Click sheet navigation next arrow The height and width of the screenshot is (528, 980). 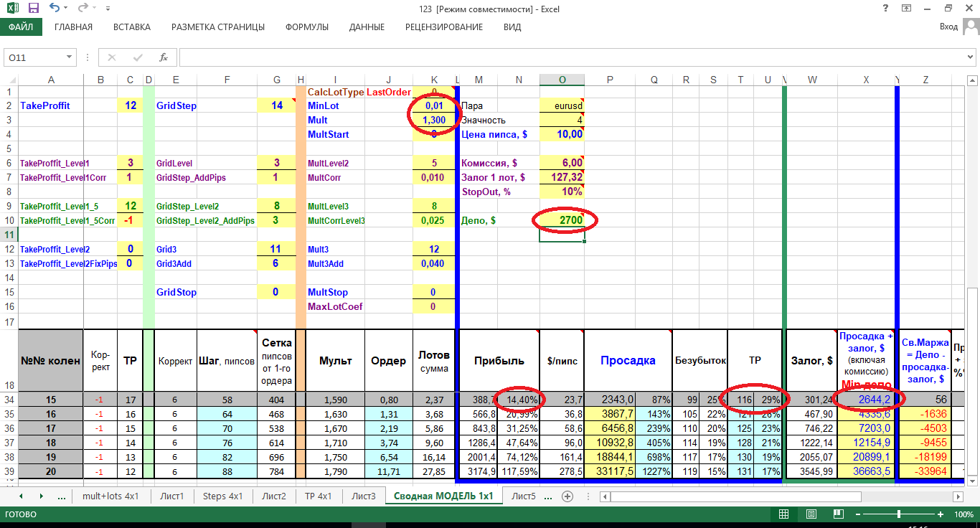pos(41,496)
